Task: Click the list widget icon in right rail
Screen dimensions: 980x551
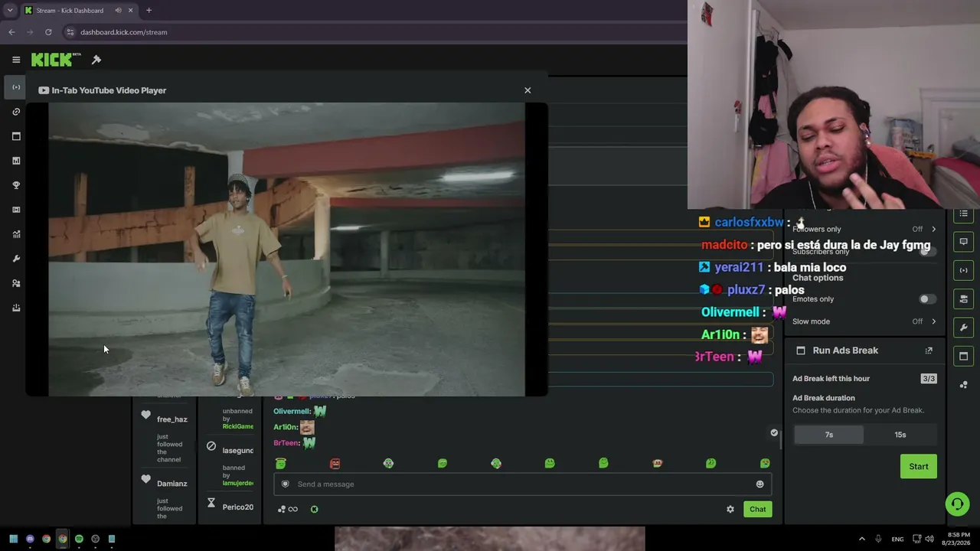Action: 964,214
